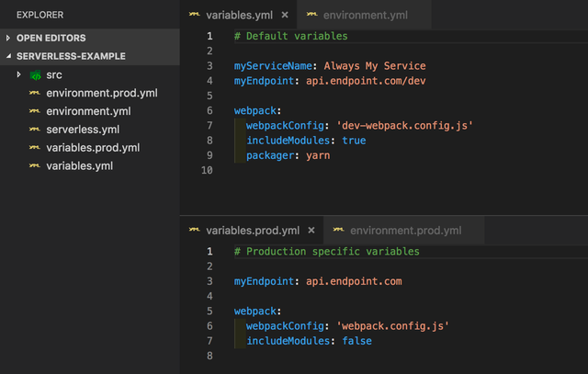Click the '# Production specific variables' comment
This screenshot has width=588, height=374.
[327, 252]
